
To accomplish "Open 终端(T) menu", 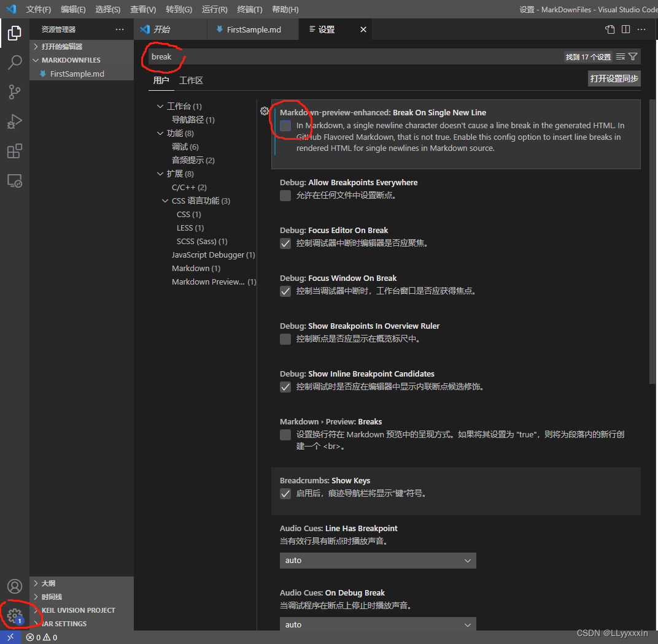I will click(x=249, y=9).
